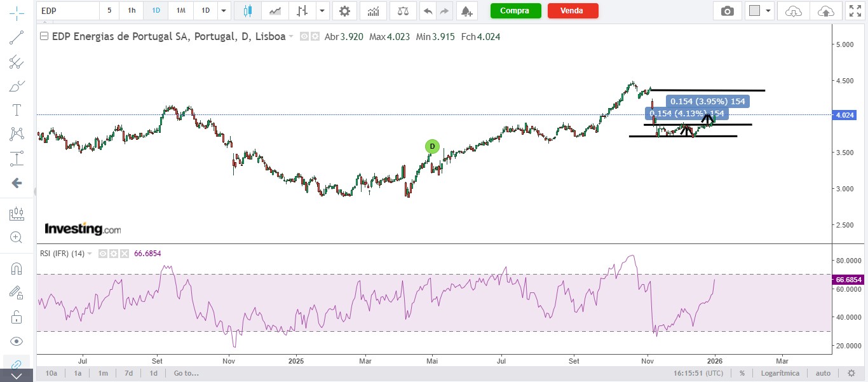Save chart layout to cloud
868x382 pixels.
[825, 11]
